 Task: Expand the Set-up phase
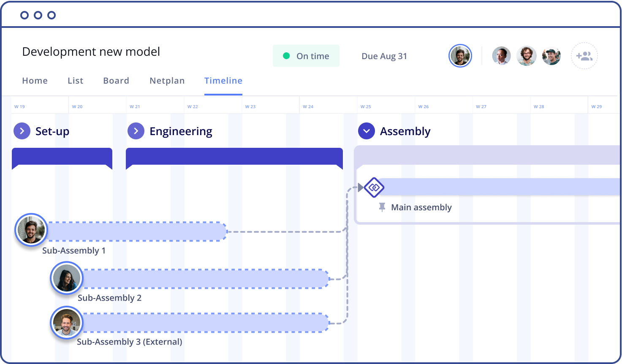(x=22, y=131)
